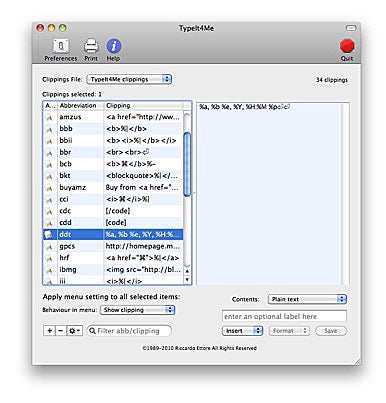Click the icon beside buyamz

(49, 188)
